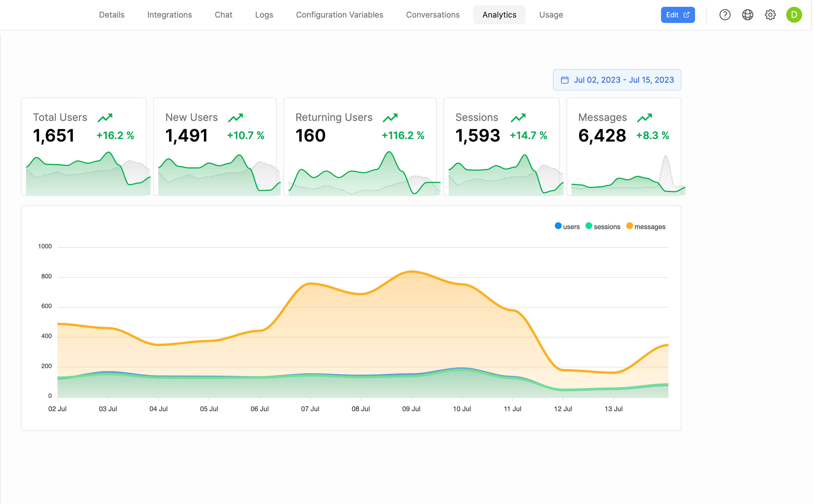Toggle the sessions series in chart legend
814x504 pixels.
[x=603, y=226]
